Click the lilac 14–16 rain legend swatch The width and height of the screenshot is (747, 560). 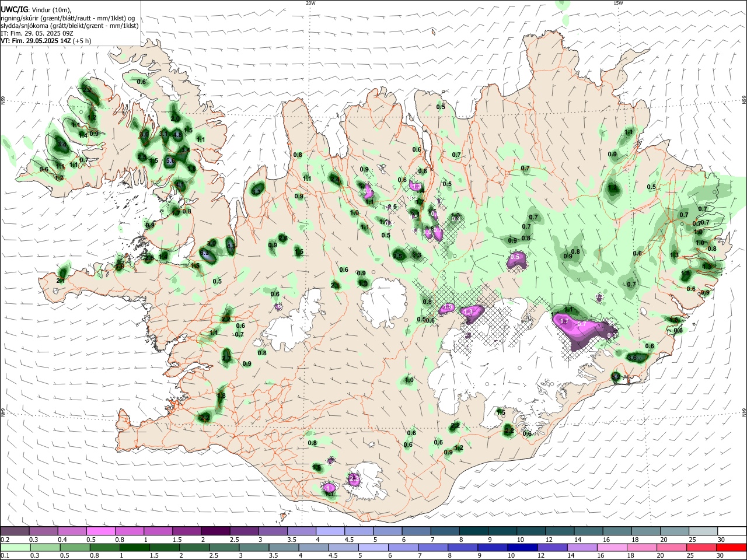coord(582,547)
